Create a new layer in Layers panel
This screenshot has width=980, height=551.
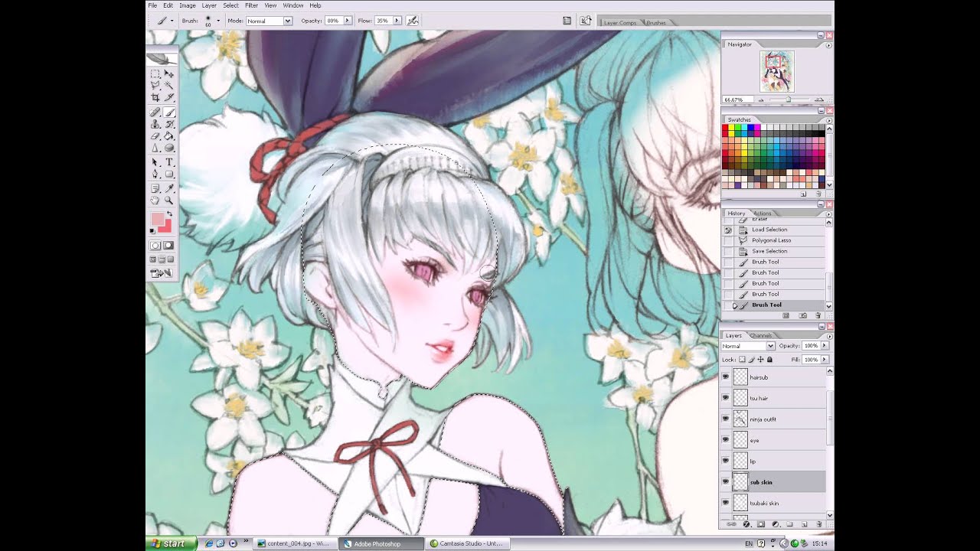(x=804, y=524)
